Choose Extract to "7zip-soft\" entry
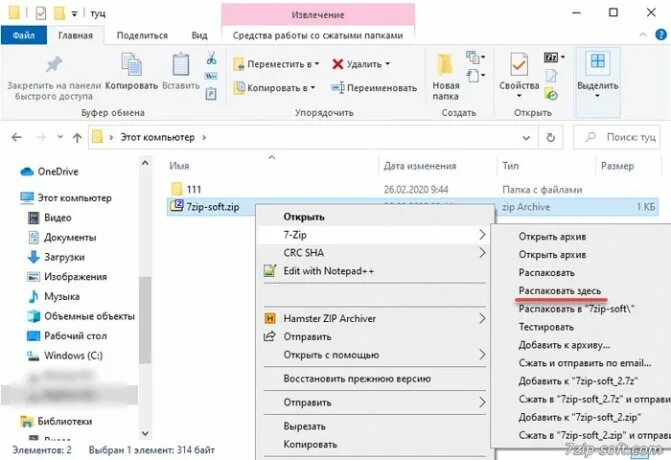Viewport: 671px width, 460px height. (x=576, y=309)
